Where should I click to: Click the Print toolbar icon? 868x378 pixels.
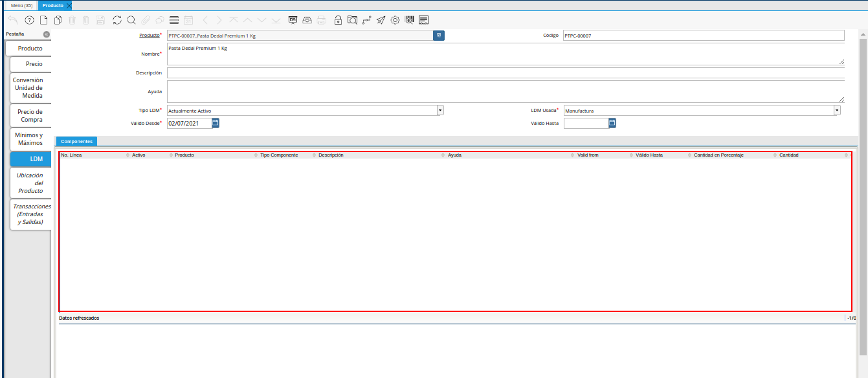pyautogui.click(x=322, y=20)
